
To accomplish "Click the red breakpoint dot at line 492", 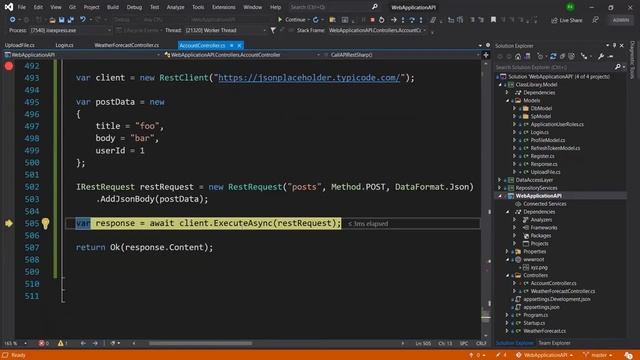I will point(9,66).
